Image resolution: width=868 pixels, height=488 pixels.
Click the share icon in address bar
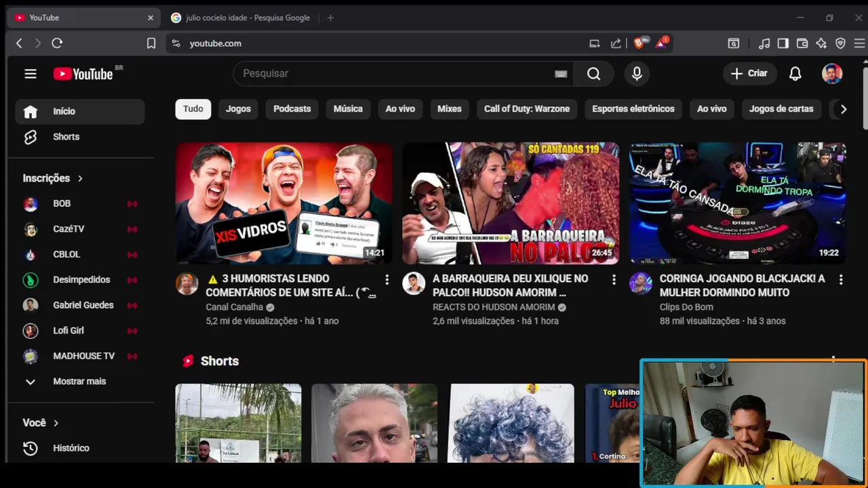coord(616,43)
